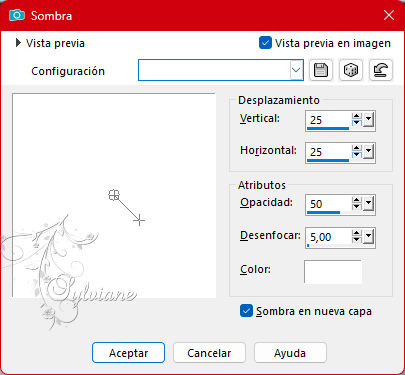Increase the Vertical offset with up arrow
The image size is (405, 375).
[x=357, y=116]
